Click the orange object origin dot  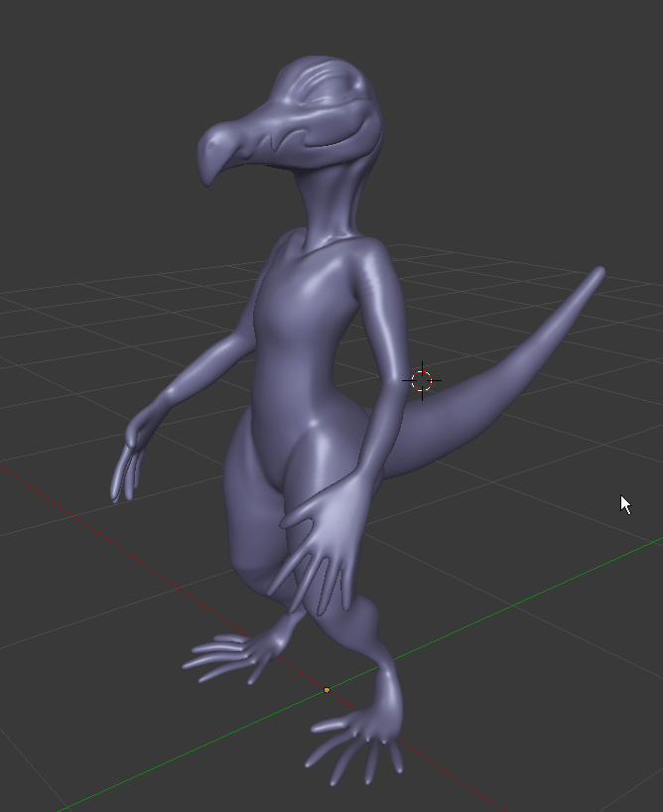(327, 690)
